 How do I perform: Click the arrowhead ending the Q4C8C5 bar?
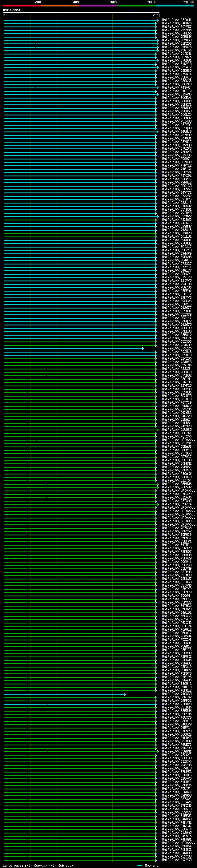click(x=125, y=694)
